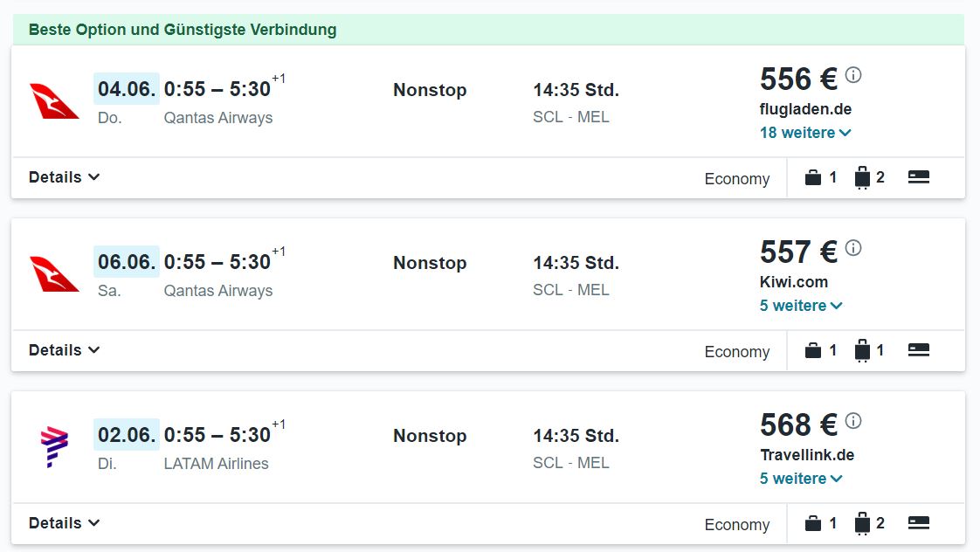Viewport: 980px width, 552px height.
Task: Show 5 weitere offers under Kiwi.com
Action: click(801, 306)
